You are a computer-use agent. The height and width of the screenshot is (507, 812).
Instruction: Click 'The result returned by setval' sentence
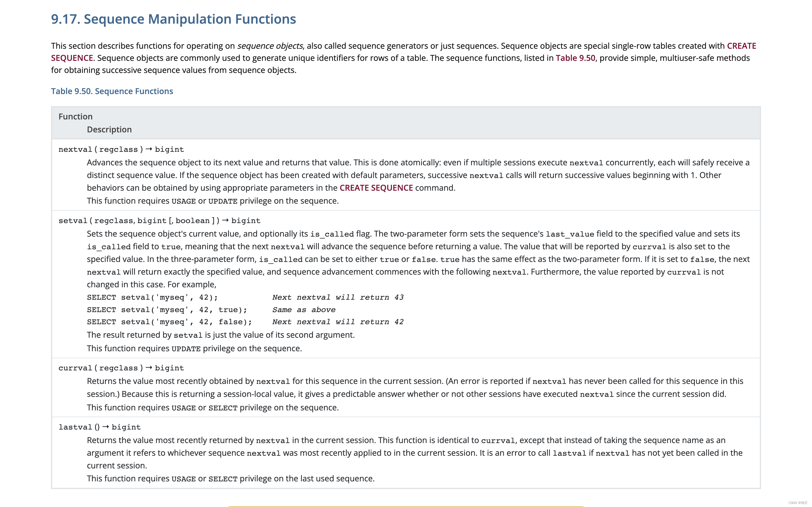coord(220,335)
